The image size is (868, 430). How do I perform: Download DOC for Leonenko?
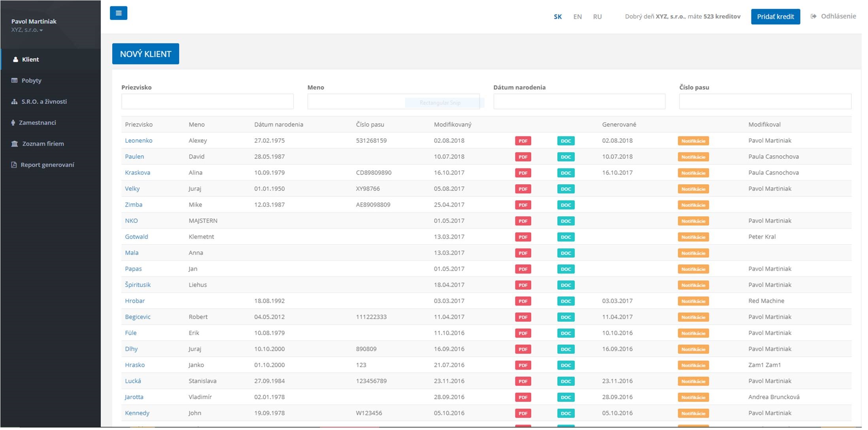[x=566, y=141]
